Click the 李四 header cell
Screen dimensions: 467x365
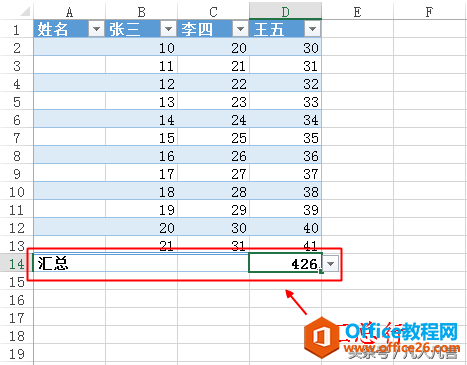click(213, 29)
